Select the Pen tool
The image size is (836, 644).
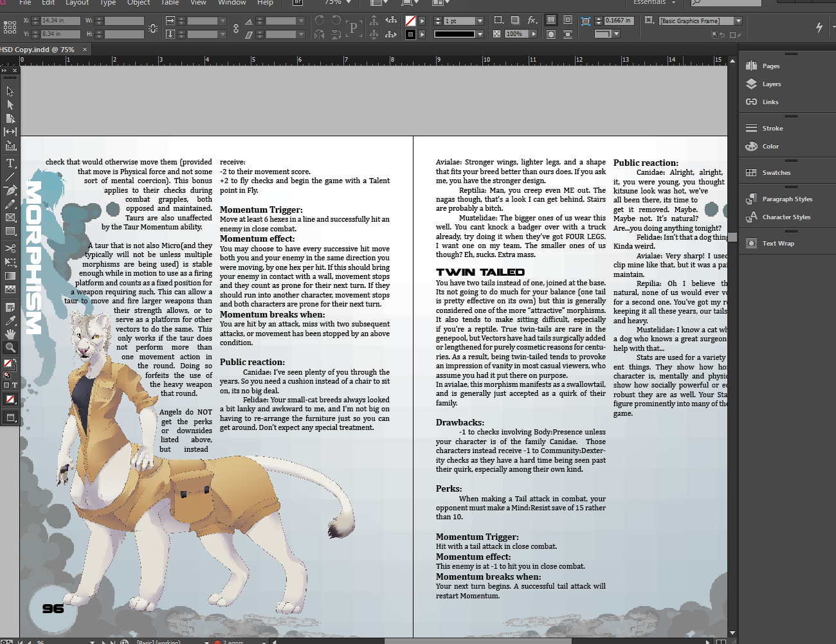click(10, 190)
